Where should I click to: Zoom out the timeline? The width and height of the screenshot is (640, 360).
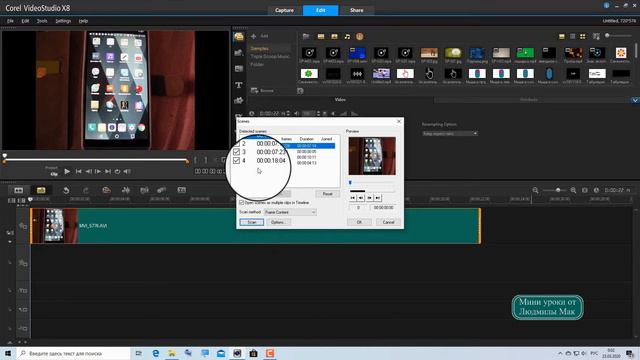tap(535, 190)
